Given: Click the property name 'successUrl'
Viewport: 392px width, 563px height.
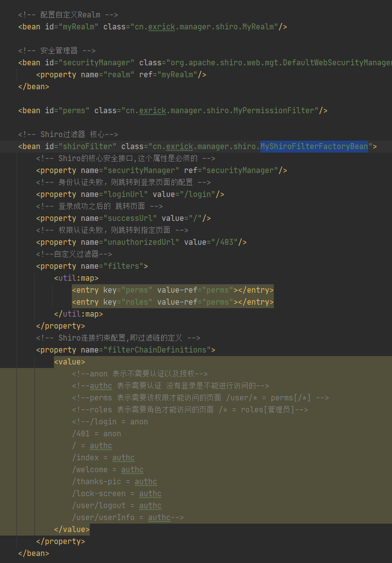Looking at the screenshot, I should (x=130, y=218).
